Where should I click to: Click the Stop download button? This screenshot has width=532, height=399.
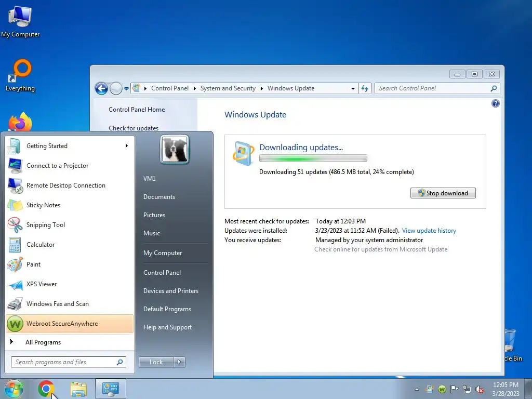443,193
